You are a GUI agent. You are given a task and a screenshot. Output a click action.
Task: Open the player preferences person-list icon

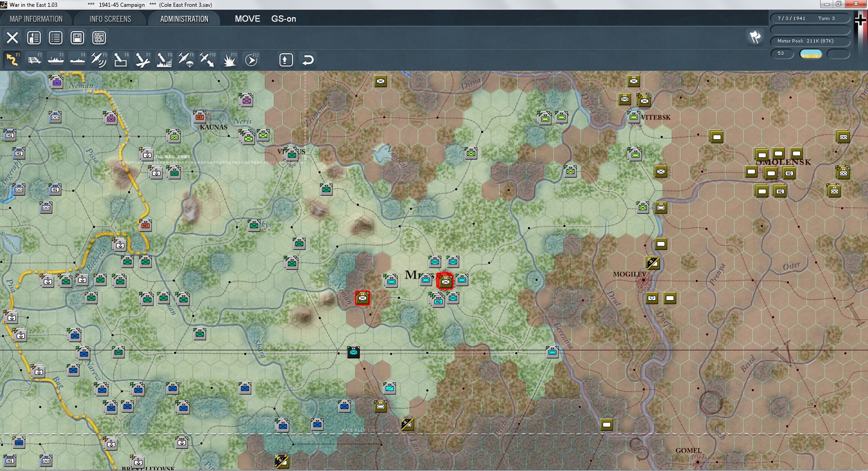tap(34, 38)
